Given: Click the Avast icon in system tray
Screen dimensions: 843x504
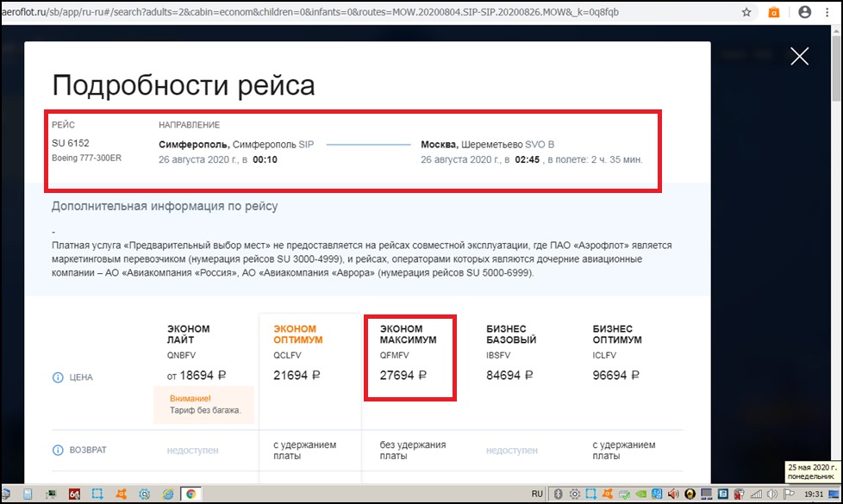Looking at the screenshot, I should (608, 494).
